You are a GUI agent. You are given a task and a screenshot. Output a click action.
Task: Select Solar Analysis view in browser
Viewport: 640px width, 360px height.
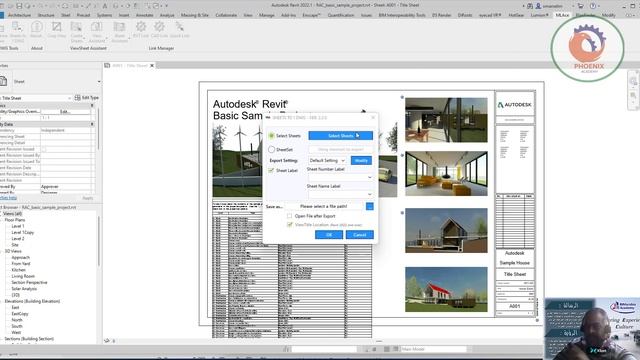pos(24,289)
